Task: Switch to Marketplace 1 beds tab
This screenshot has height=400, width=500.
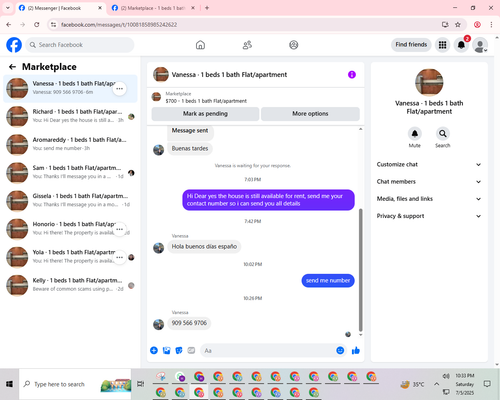Action: pyautogui.click(x=152, y=8)
